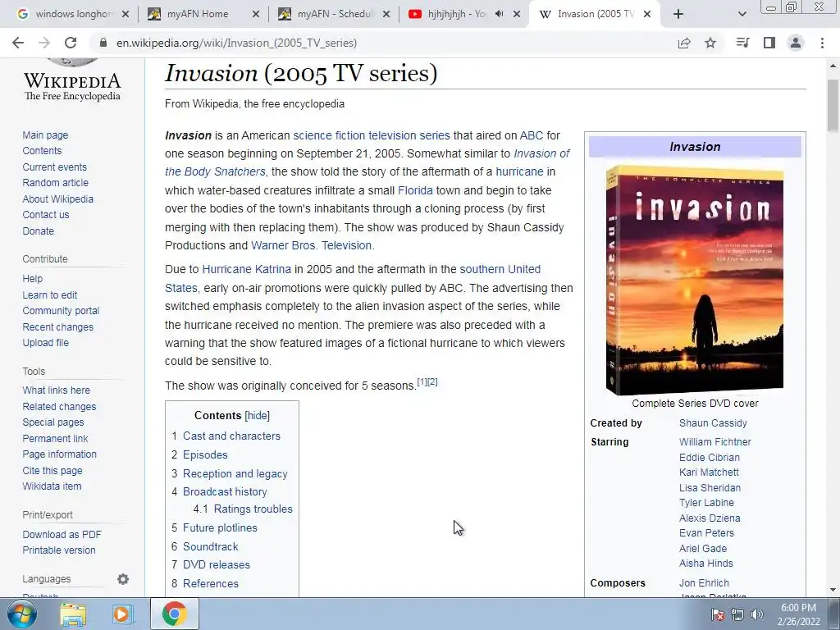Image resolution: width=840 pixels, height=630 pixels.
Task: Open Jon Ehrlich composer link
Action: pos(704,583)
